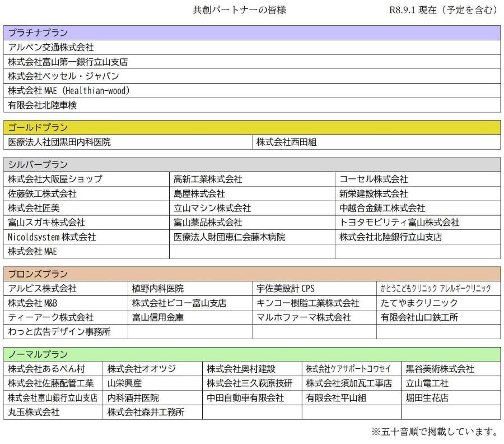This screenshot has width=504, height=444.
Task: Click 富山スガキ株式会社 cell
Action: [86, 223]
